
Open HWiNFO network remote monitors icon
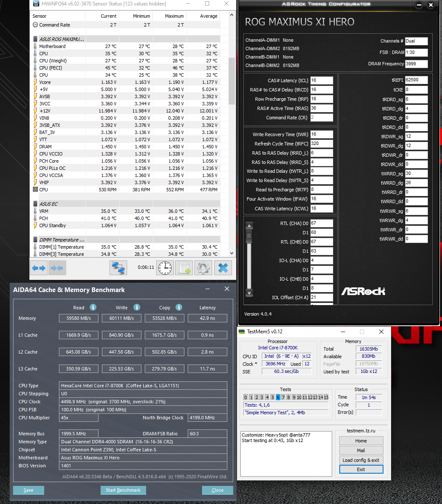click(118, 268)
